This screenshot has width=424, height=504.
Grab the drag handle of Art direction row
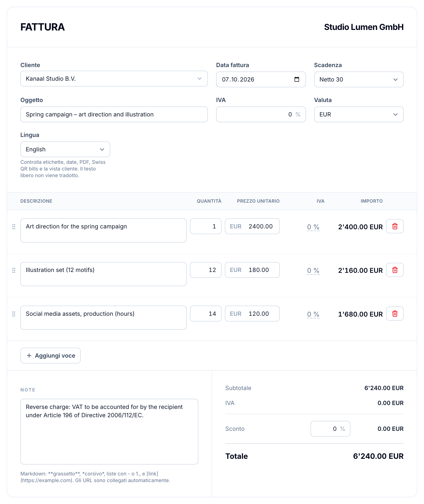(14, 227)
